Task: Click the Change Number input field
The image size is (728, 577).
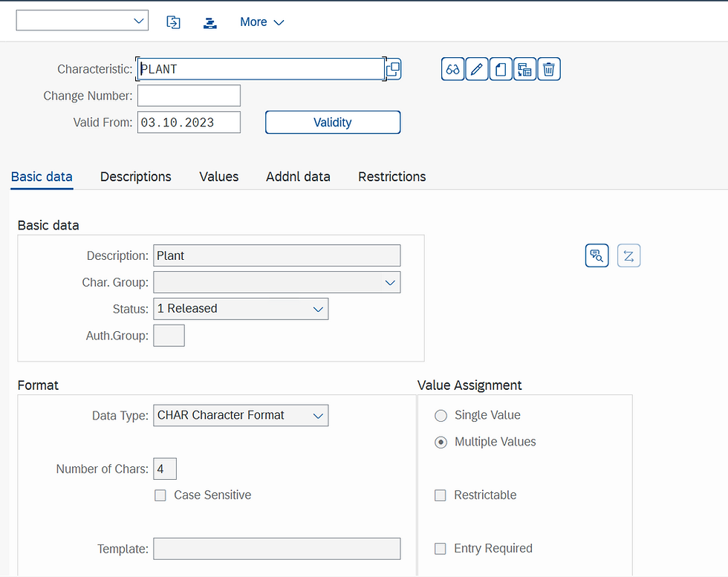Action: (x=189, y=96)
